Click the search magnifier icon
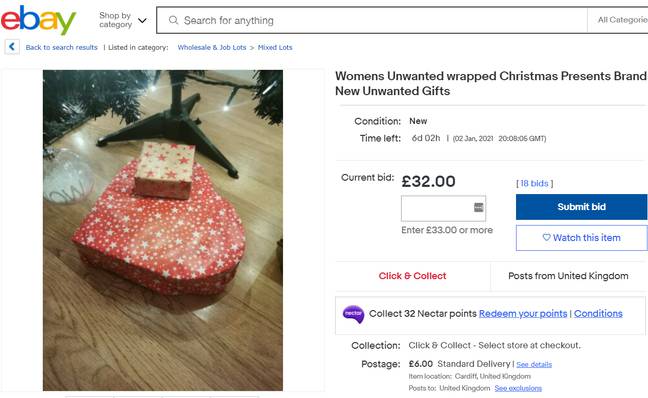 click(x=174, y=20)
